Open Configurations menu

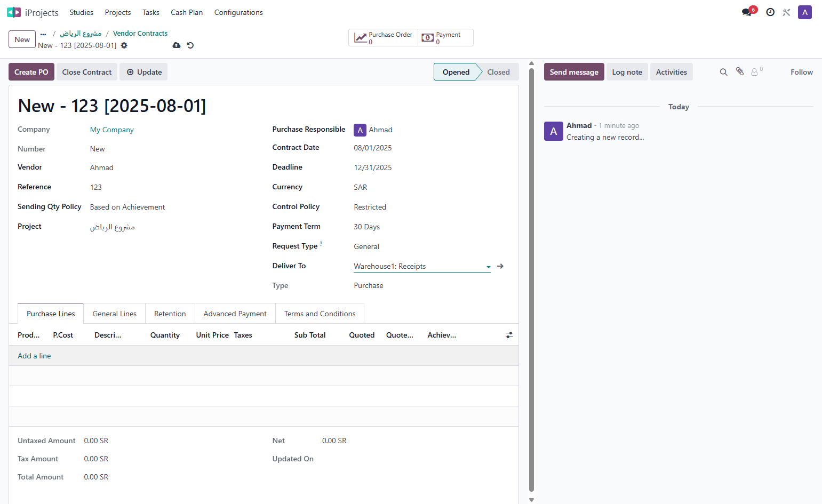coord(238,12)
